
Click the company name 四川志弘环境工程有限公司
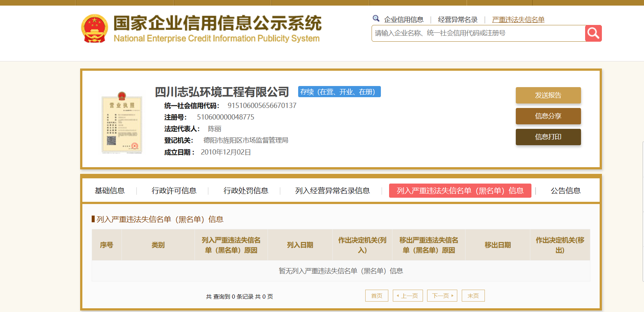[222, 92]
